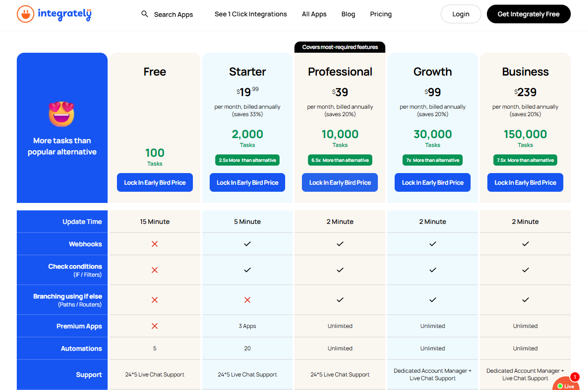Open See 1 Click Integrations menu
The image size is (588, 390).
coord(251,14)
